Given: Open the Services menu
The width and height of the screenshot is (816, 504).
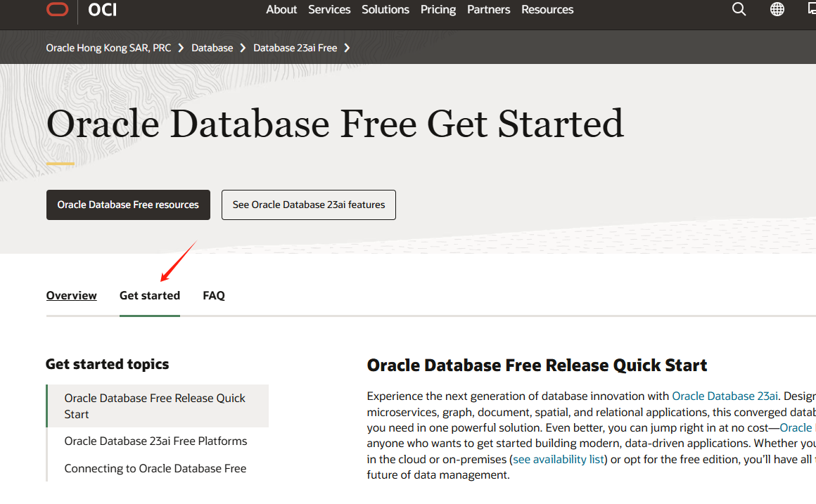Looking at the screenshot, I should point(329,9).
